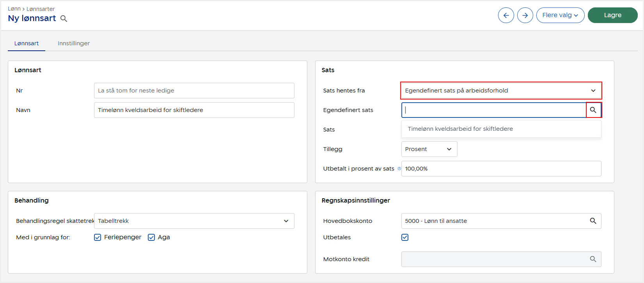Open the Hovedbokskonto search lookup

pos(593,221)
